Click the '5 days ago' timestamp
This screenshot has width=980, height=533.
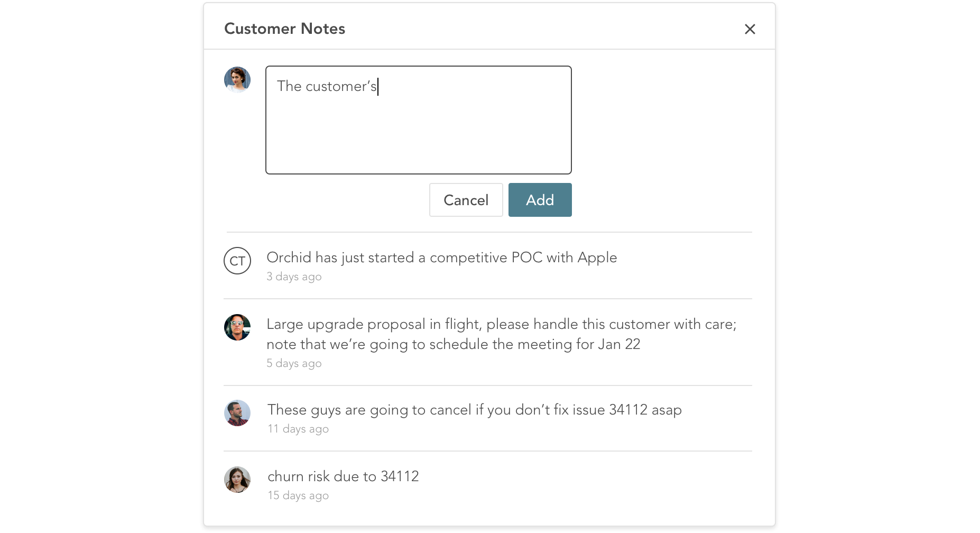pos(294,363)
